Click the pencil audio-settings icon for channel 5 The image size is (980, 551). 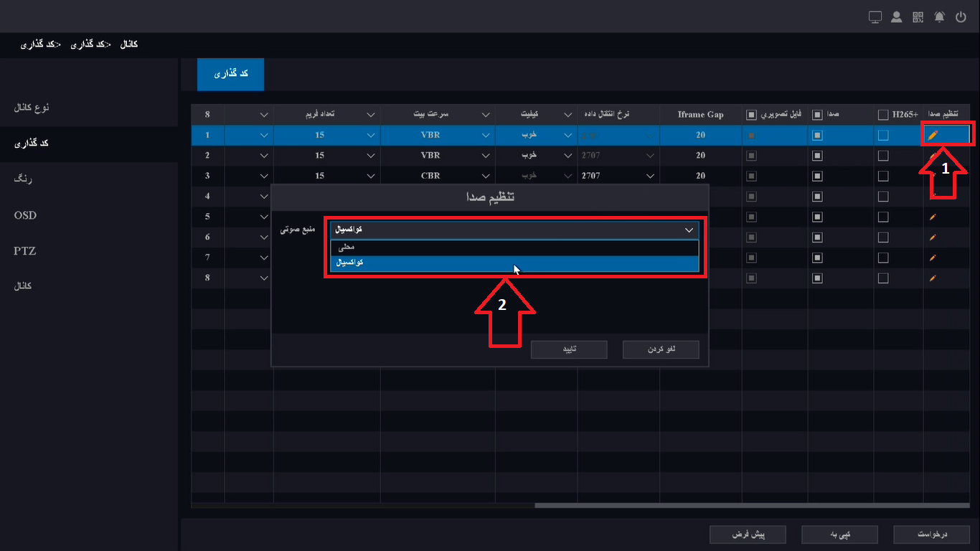[933, 217]
